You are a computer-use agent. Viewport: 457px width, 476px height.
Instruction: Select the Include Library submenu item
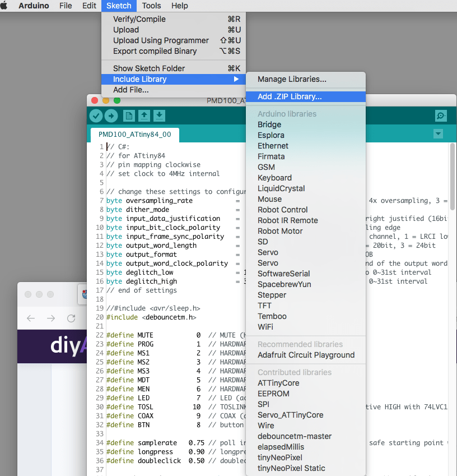coord(174,79)
